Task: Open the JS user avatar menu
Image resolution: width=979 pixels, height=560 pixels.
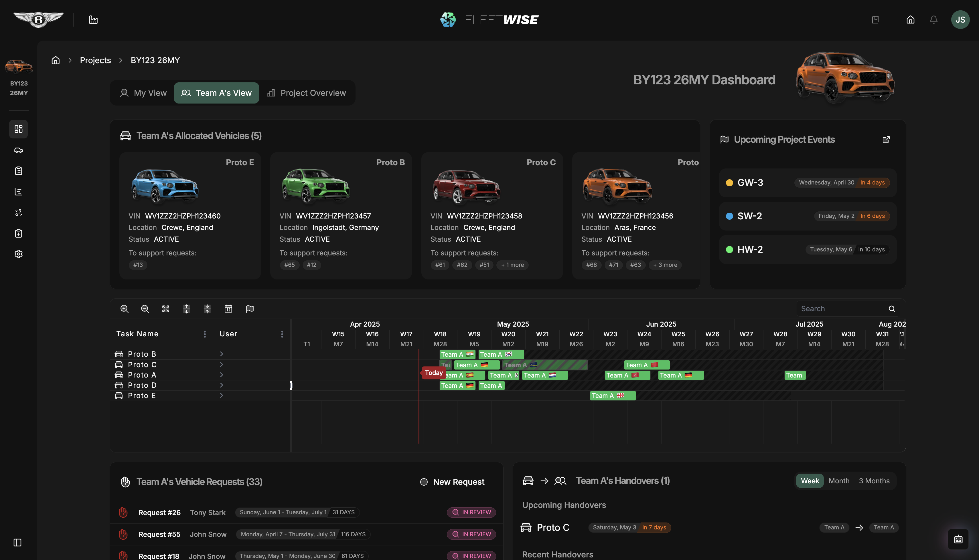Action: (x=960, y=20)
